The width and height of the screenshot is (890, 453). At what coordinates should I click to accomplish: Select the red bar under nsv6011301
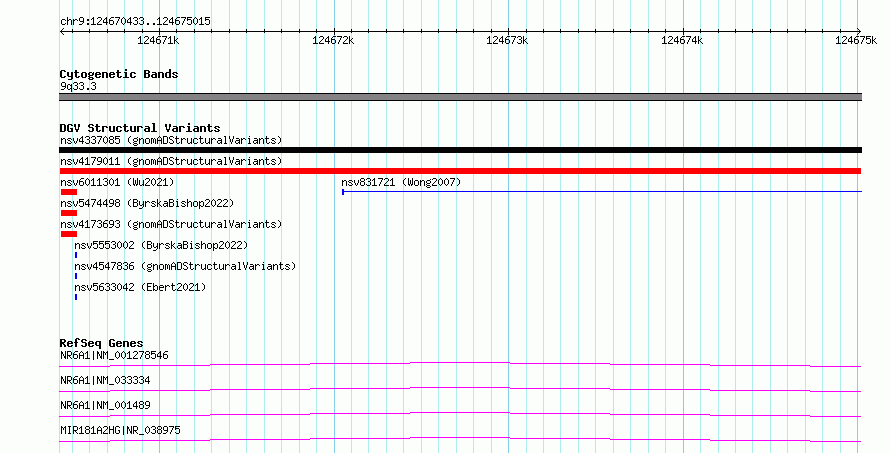tap(68, 192)
